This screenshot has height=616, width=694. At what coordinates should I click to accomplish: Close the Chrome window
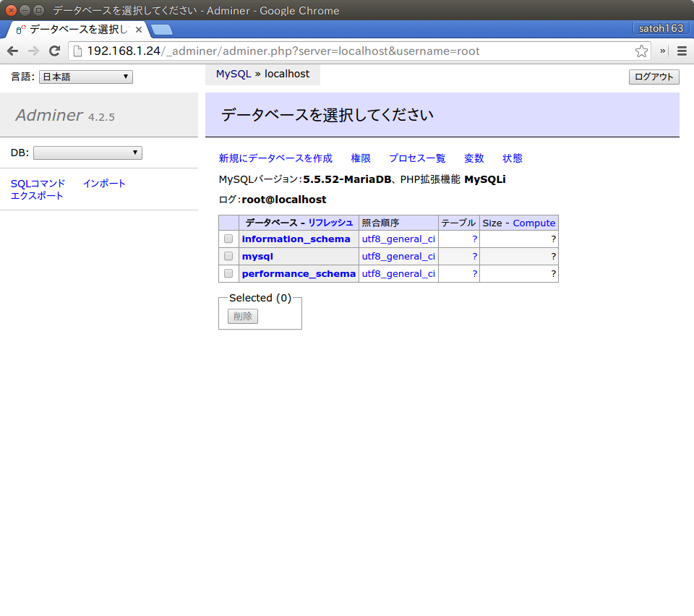point(11,10)
